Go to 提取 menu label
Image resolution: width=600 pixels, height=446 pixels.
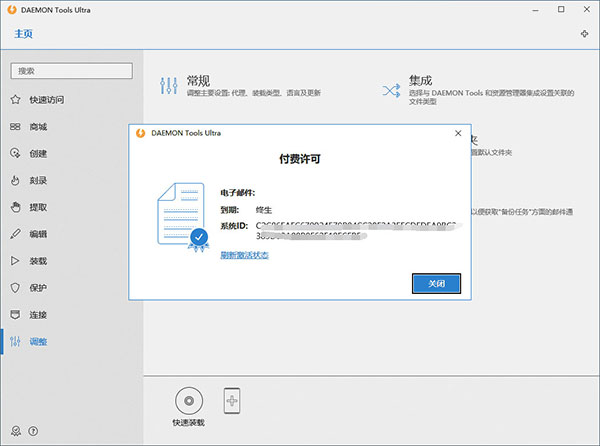[x=38, y=207]
